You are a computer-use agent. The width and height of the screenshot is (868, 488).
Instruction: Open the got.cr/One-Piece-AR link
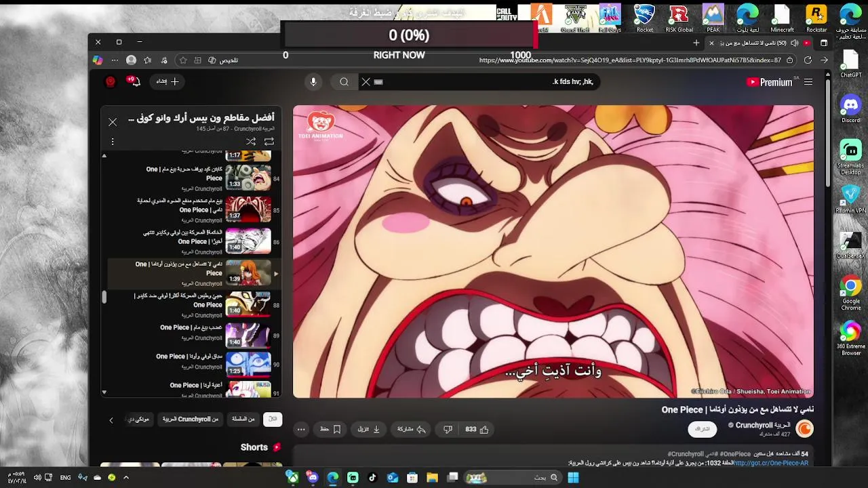coord(771,463)
